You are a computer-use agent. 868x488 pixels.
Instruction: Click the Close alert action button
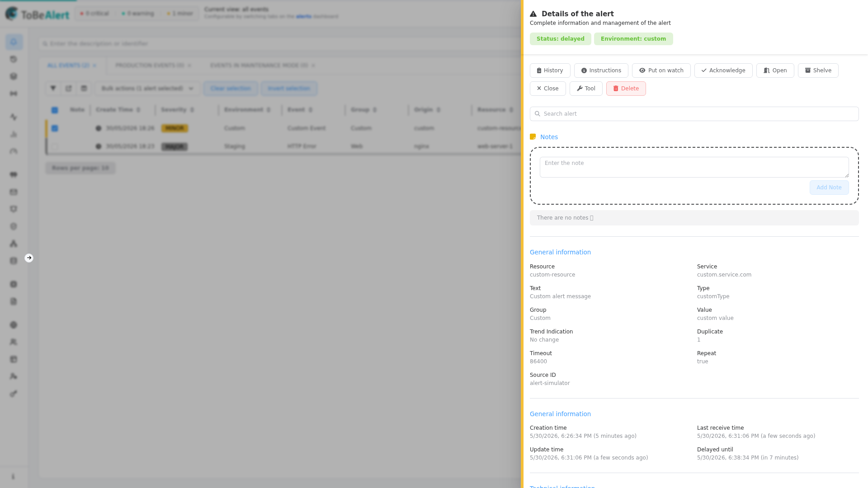547,89
